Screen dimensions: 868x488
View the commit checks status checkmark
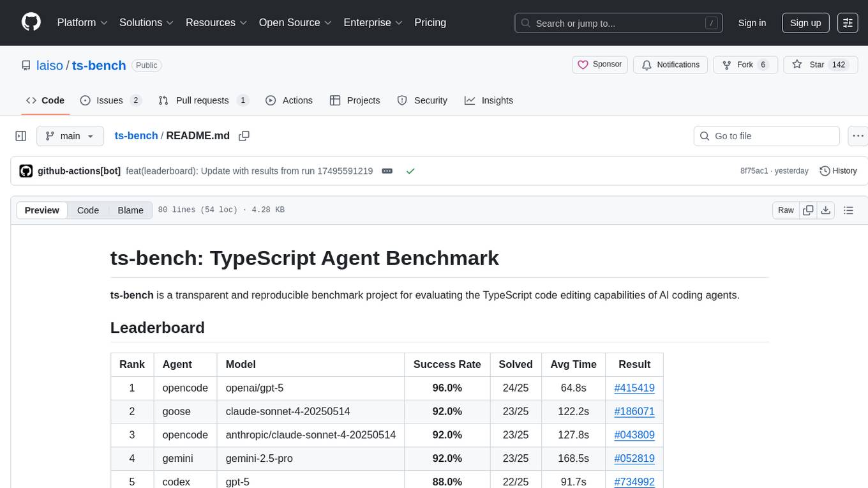point(410,171)
